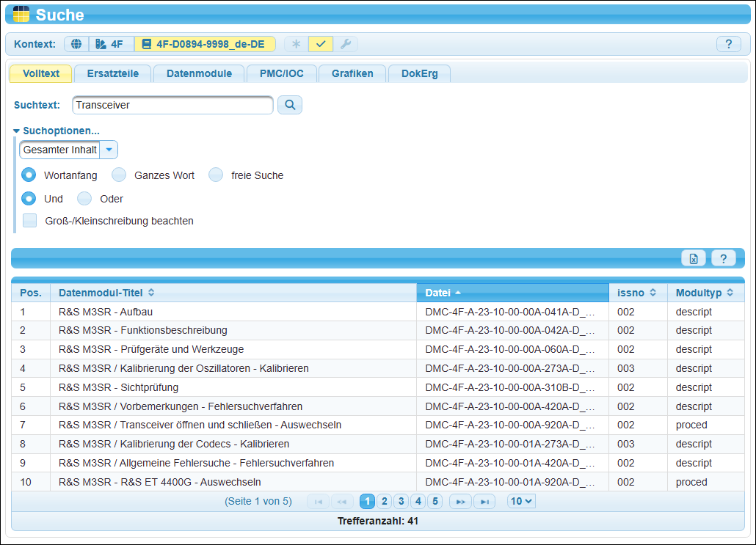This screenshot has width=756, height=545.
Task: Go to previous results page icon
Action: pyautogui.click(x=341, y=502)
